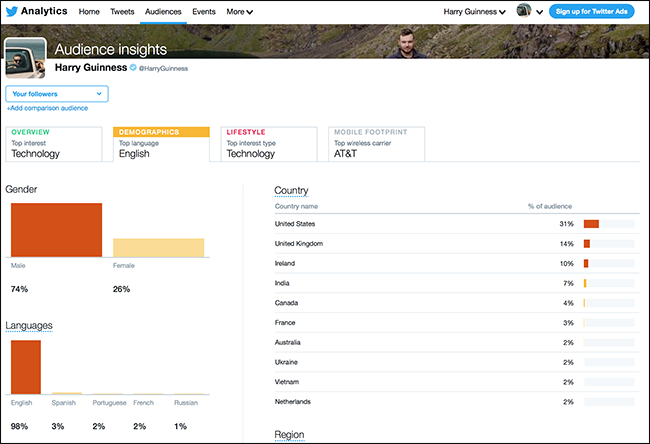Viewport: 650px width, 444px height.
Task: Click the Country name column header
Action: point(296,206)
